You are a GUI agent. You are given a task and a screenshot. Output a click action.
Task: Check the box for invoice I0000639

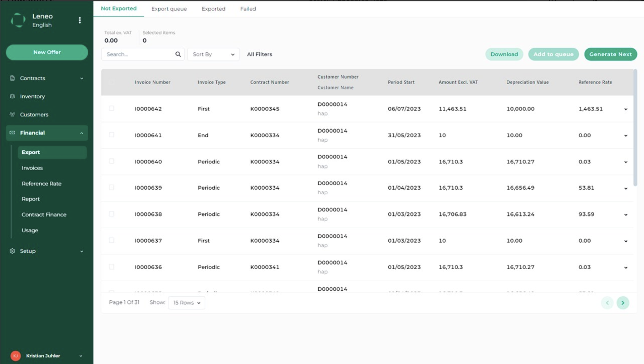(111, 188)
